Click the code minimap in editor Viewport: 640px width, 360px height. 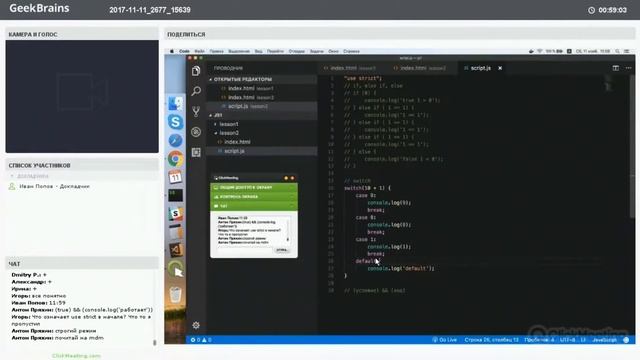608,84
